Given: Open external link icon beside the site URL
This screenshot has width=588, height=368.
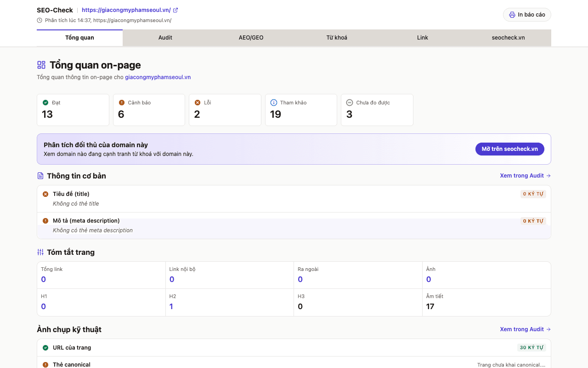Looking at the screenshot, I should click(x=175, y=10).
